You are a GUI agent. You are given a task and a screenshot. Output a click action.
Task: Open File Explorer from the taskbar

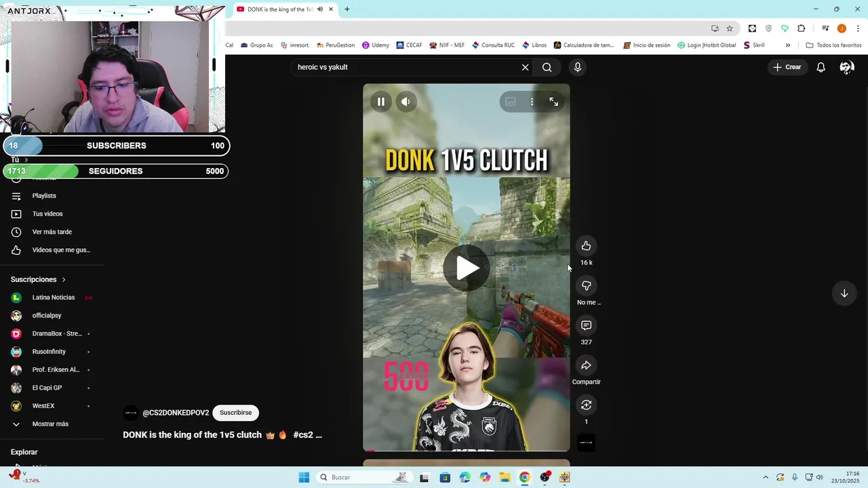505,477
